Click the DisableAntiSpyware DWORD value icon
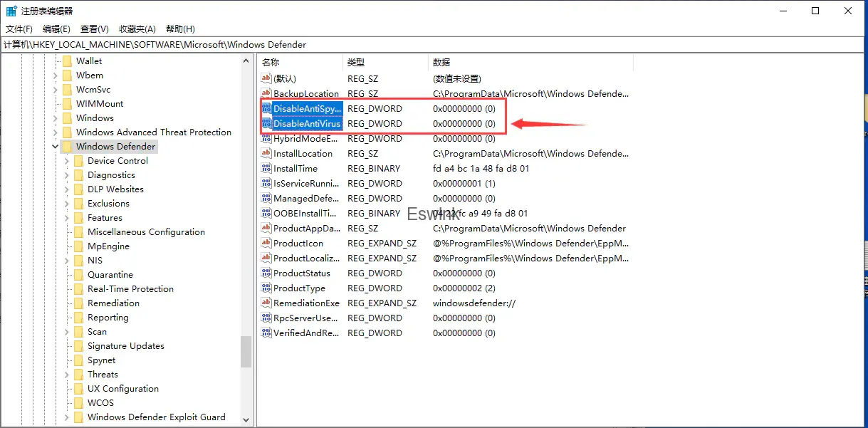Viewport: 868px width, 428px height. [267, 108]
